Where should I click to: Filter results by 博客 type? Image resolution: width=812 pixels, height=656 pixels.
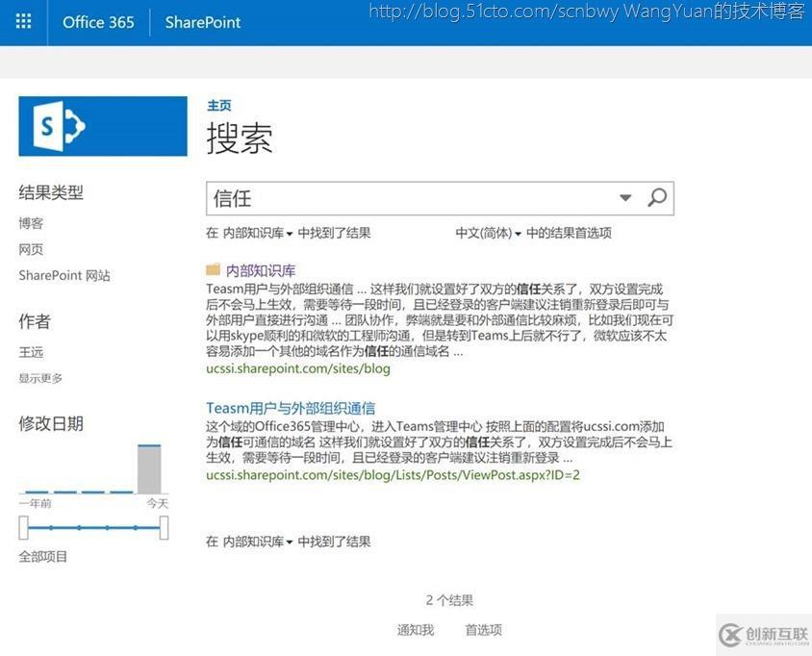(x=31, y=223)
